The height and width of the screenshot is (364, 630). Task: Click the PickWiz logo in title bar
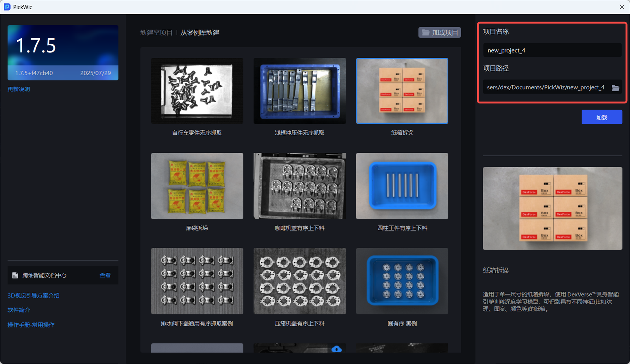tap(7, 7)
